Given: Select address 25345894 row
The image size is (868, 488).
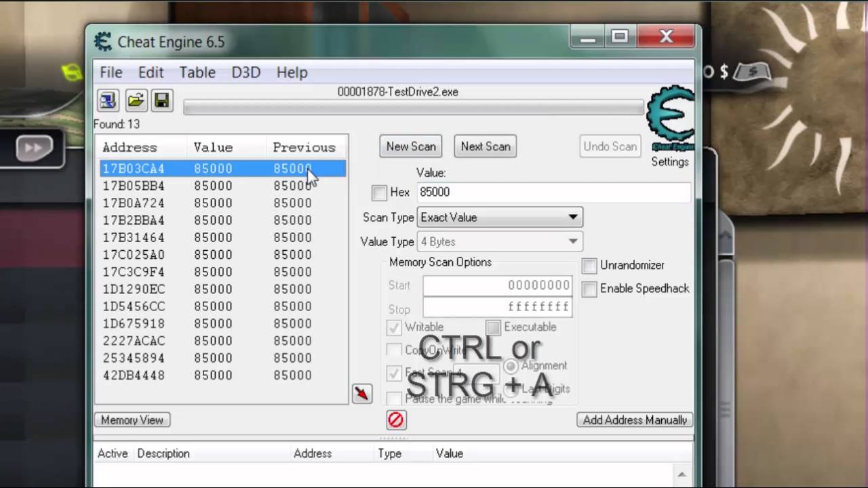Looking at the screenshot, I should click(x=222, y=358).
